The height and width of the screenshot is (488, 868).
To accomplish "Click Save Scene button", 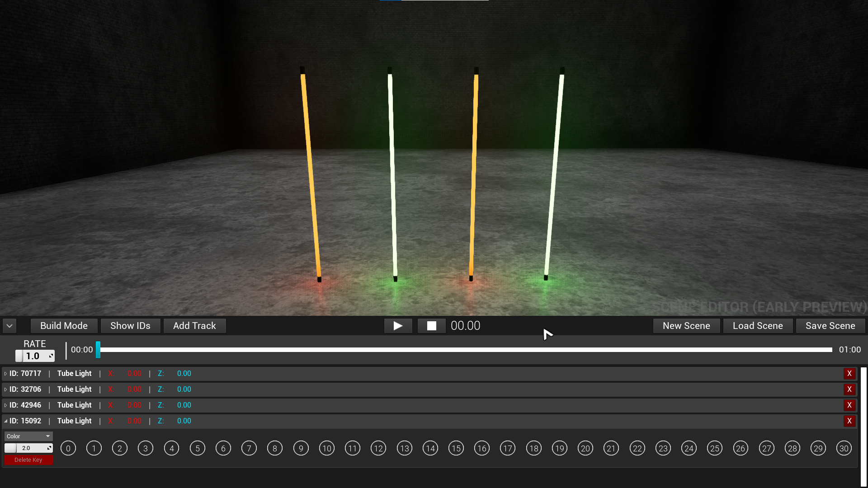I will pyautogui.click(x=830, y=326).
